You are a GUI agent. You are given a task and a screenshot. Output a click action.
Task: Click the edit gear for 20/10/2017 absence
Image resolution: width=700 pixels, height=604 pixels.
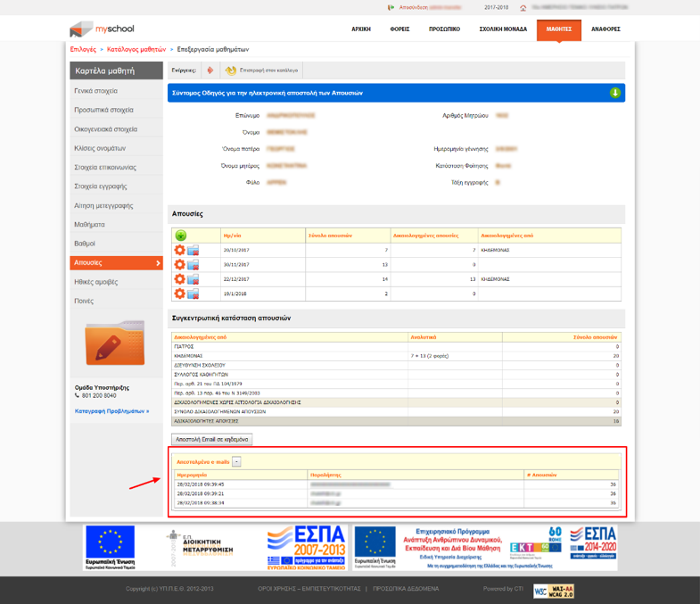(x=180, y=251)
